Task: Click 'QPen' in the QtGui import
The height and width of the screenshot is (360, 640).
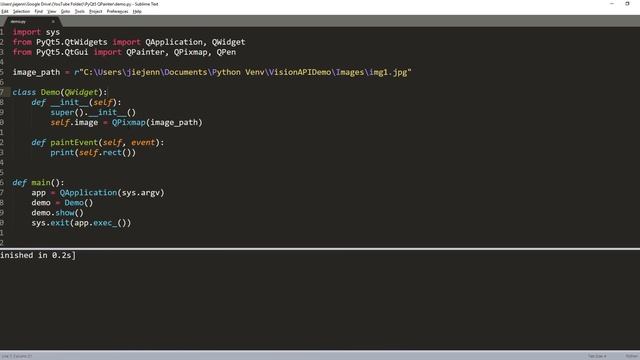Action: [x=226, y=52]
